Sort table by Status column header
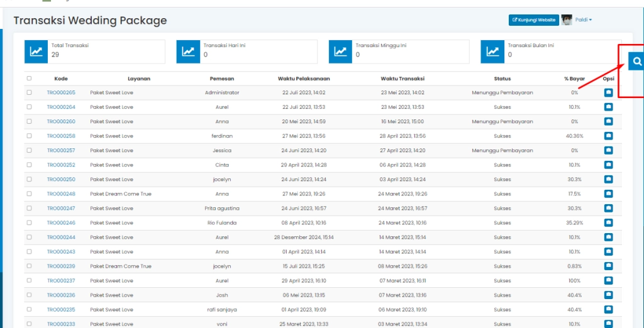Screen dimensions: 644x328 (502, 79)
